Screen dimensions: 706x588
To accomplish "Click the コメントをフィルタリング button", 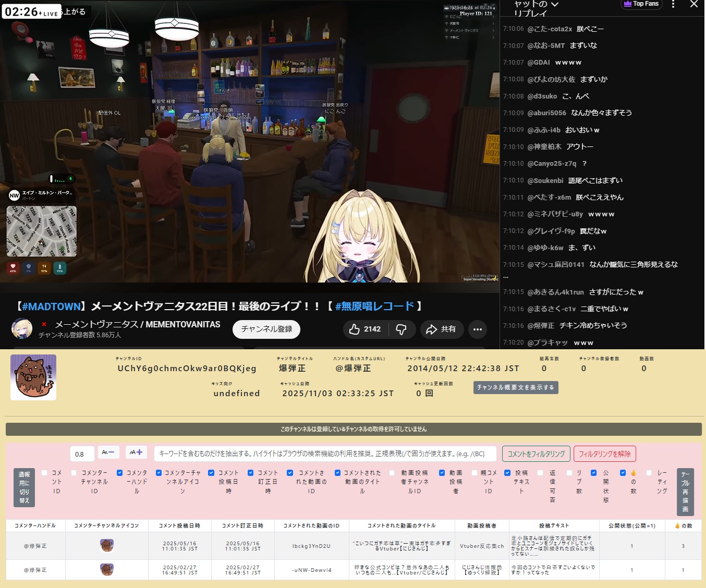I will pos(536,454).
